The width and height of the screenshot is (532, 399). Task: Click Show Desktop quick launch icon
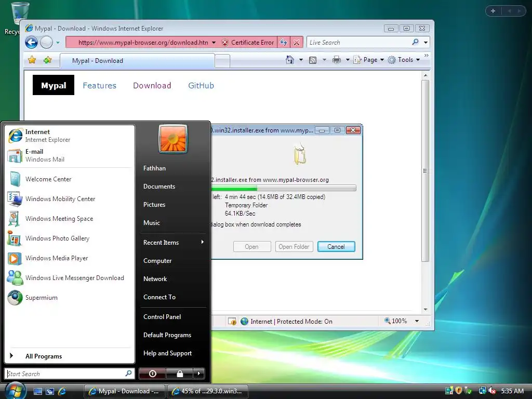point(37,391)
